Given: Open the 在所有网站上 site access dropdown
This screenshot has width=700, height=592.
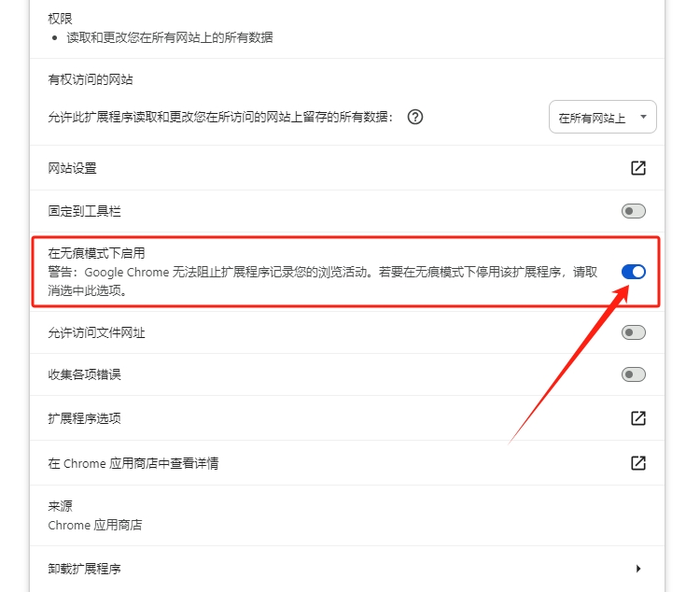Looking at the screenshot, I should coord(602,118).
